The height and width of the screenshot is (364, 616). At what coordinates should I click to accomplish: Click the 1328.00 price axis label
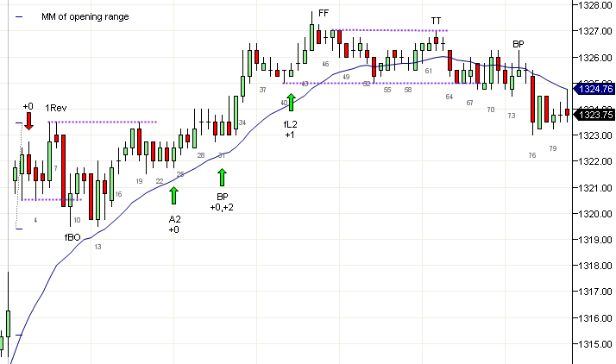coord(595,5)
